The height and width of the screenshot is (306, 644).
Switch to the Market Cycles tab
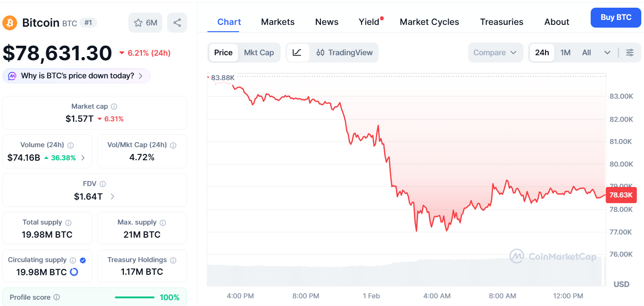pos(429,22)
